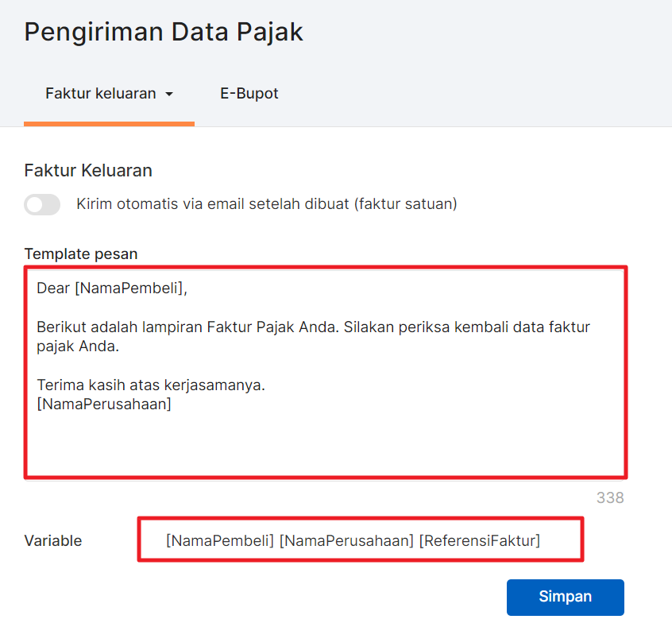Click the "Pengiriman Data Pajak" page title

164,32
